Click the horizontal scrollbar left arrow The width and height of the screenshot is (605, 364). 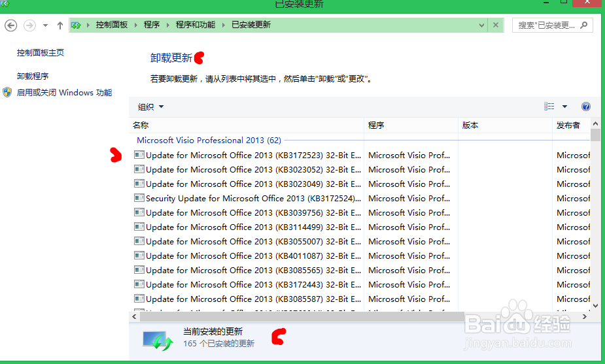pyautogui.click(x=134, y=316)
